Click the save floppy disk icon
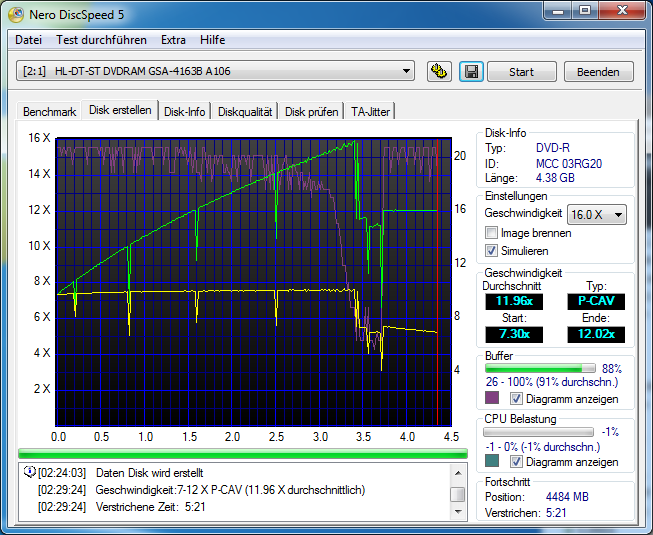 click(x=471, y=72)
